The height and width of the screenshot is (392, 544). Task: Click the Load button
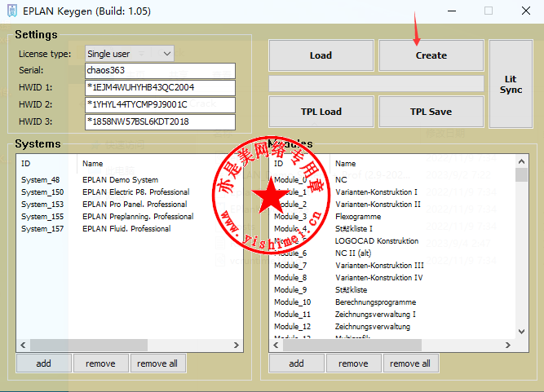click(321, 55)
